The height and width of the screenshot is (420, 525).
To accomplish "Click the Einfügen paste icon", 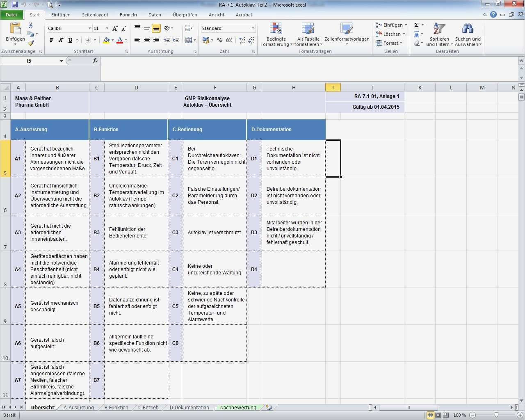I will pyautogui.click(x=15, y=30).
